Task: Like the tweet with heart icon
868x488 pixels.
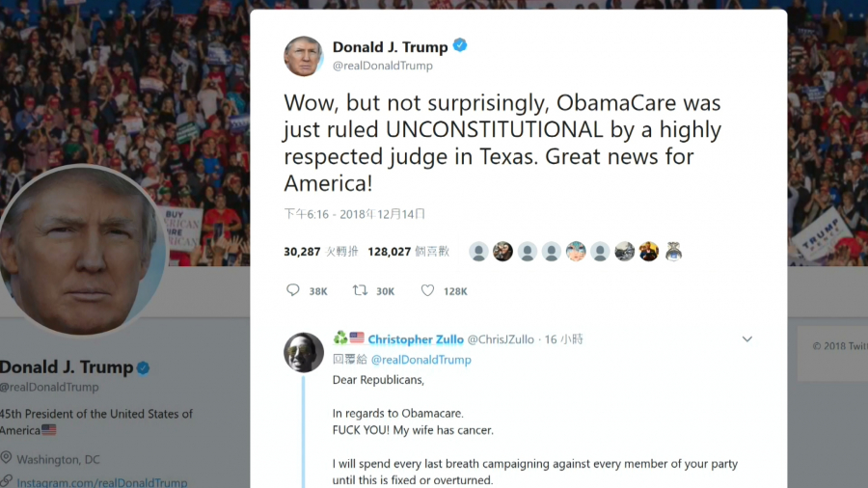Action: pos(427,290)
